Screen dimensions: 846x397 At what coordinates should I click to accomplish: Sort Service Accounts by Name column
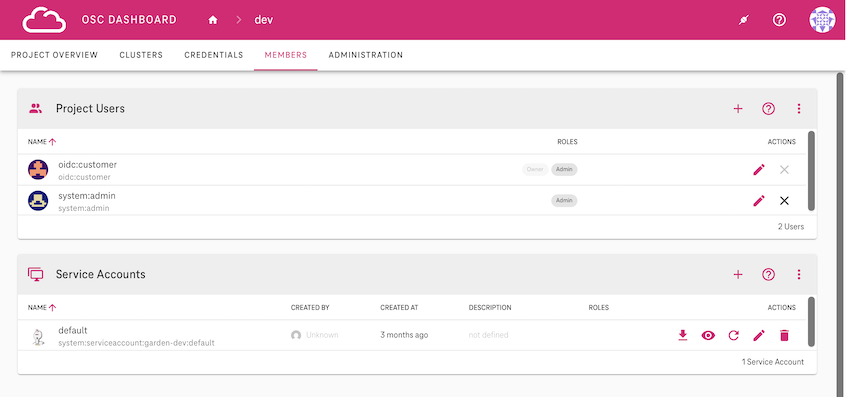pyautogui.click(x=42, y=307)
